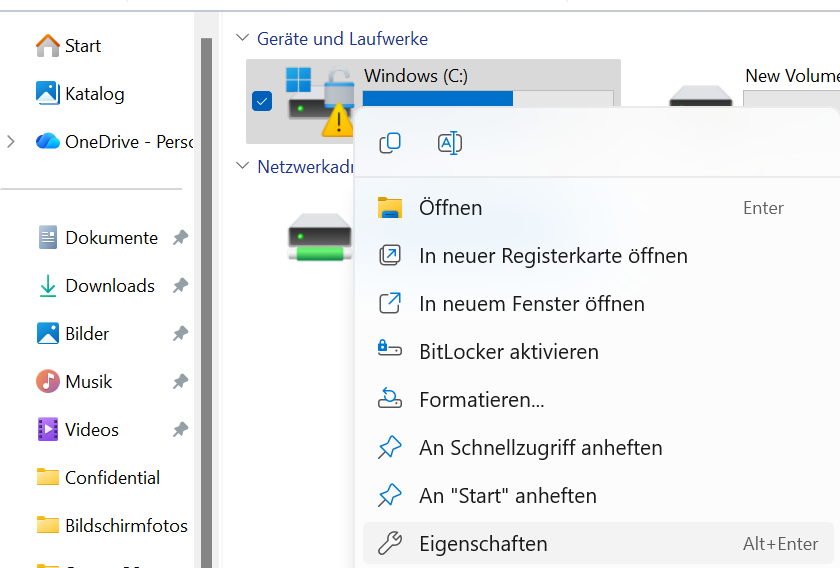Click the Musik icon in sidebar

point(47,382)
